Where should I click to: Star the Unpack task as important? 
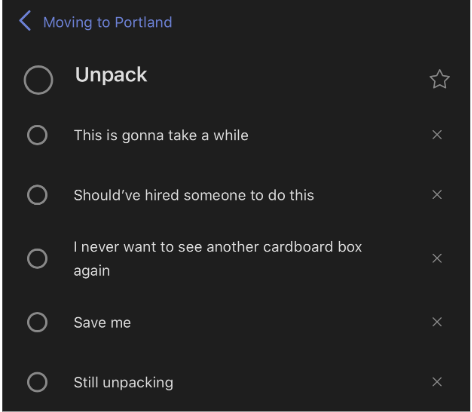(439, 79)
